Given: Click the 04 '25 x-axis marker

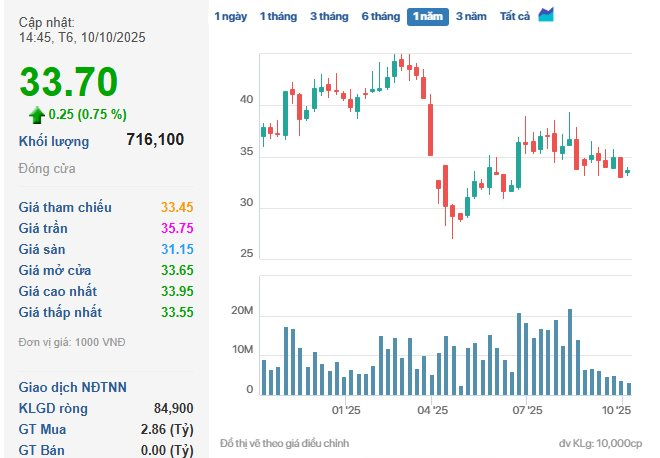Looking at the screenshot, I should (x=431, y=410).
